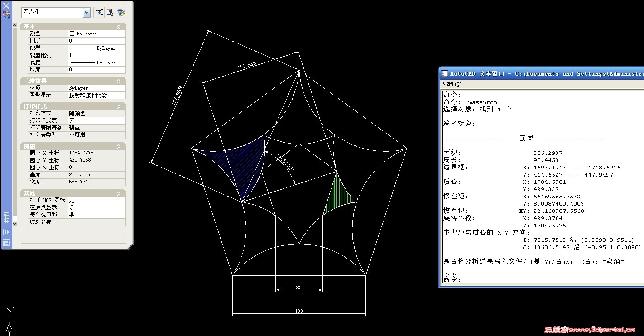The height and width of the screenshot is (336, 644).
Task: Select the blue hatched region in the drawing
Action: coord(242,164)
